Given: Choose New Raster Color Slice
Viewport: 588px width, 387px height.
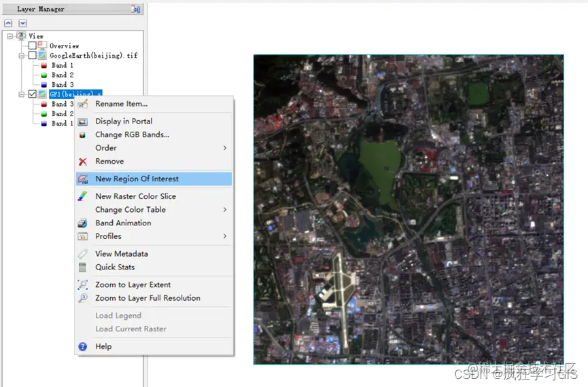Looking at the screenshot, I should [154, 196].
